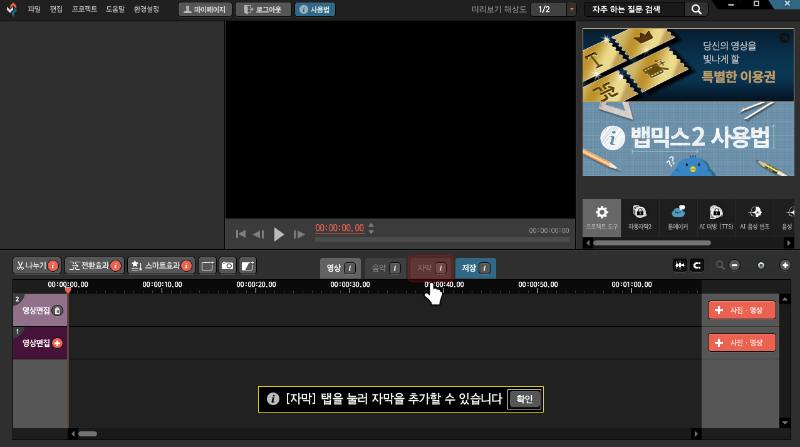Toggle the magnet snap icon
The image size is (800, 447).
pyautogui.click(x=697, y=265)
